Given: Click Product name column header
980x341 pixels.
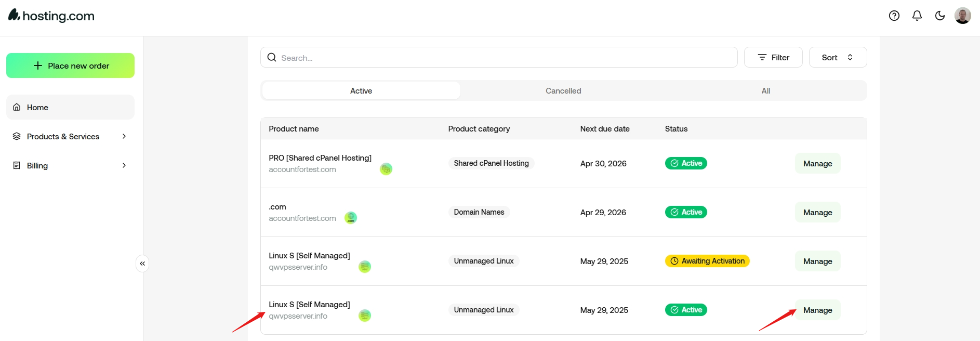Looking at the screenshot, I should coord(294,128).
